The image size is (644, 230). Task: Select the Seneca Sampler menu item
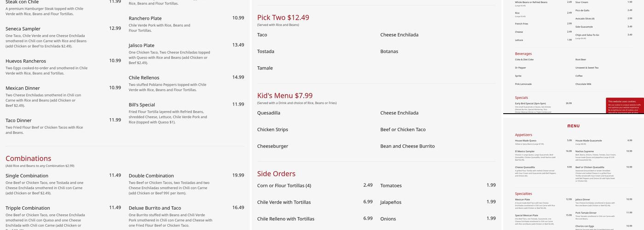(x=23, y=29)
